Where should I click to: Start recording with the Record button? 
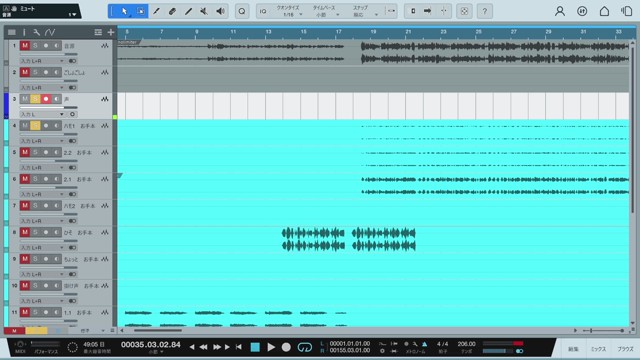[x=286, y=347]
